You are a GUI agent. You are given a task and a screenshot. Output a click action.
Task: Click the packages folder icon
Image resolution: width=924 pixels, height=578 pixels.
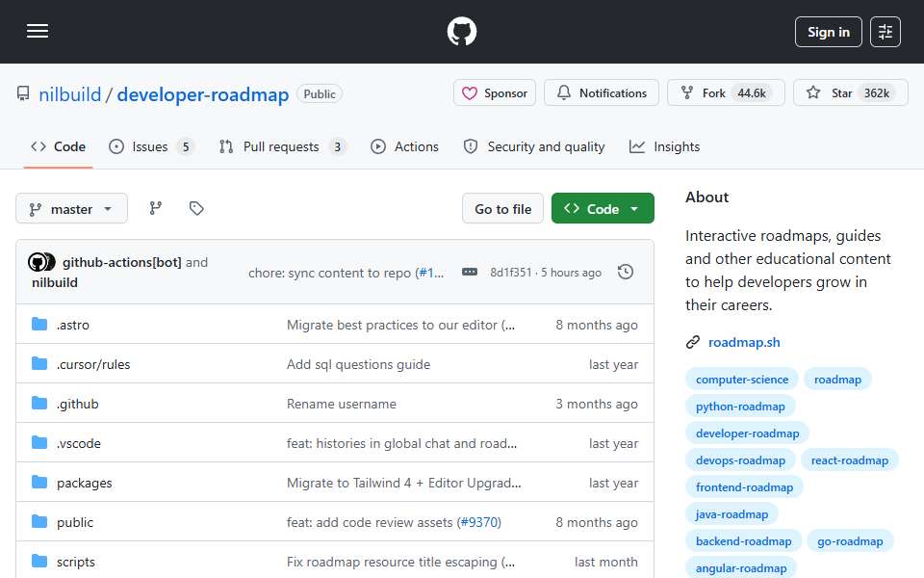pyautogui.click(x=39, y=482)
